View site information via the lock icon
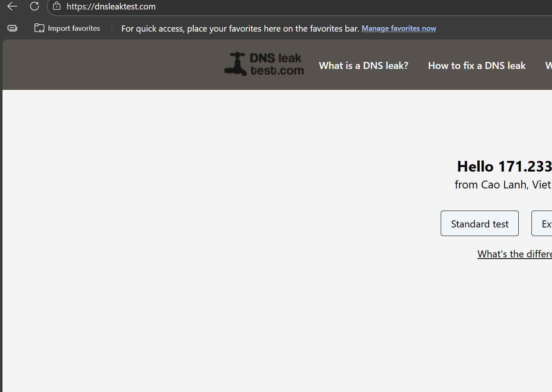Screen dimensions: 552x392 click(x=57, y=6)
